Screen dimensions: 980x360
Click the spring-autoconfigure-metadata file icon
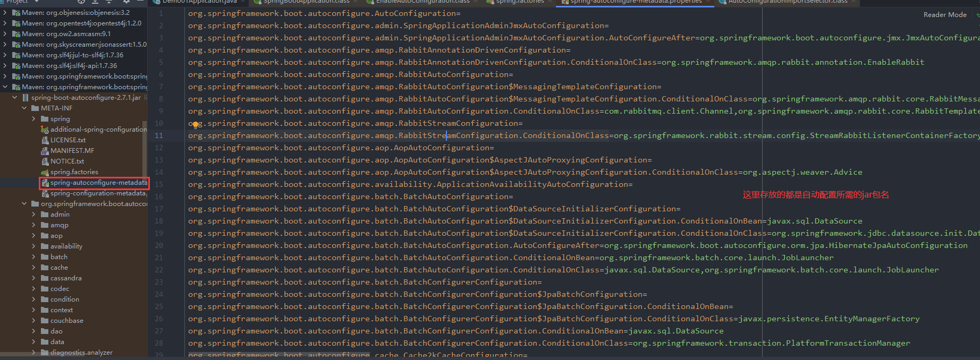(x=45, y=183)
